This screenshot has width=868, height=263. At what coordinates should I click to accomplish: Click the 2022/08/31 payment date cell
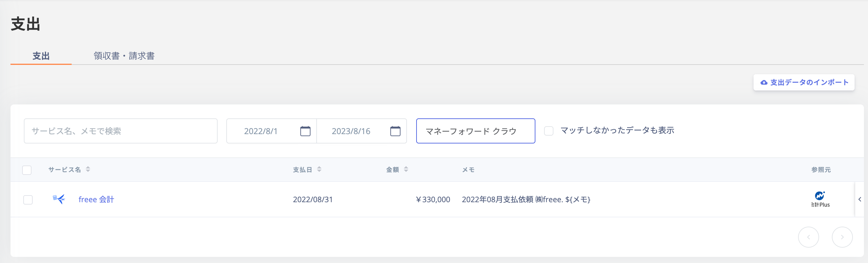click(313, 199)
